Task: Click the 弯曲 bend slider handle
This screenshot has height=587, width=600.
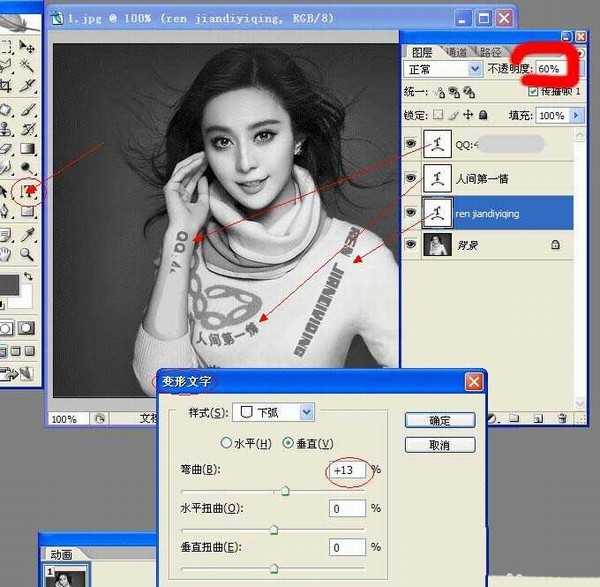Action: [285, 491]
